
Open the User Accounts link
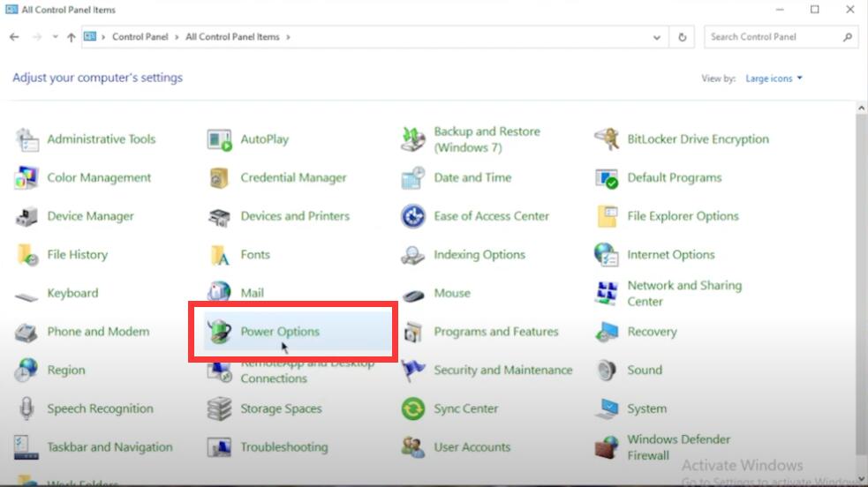(x=472, y=447)
